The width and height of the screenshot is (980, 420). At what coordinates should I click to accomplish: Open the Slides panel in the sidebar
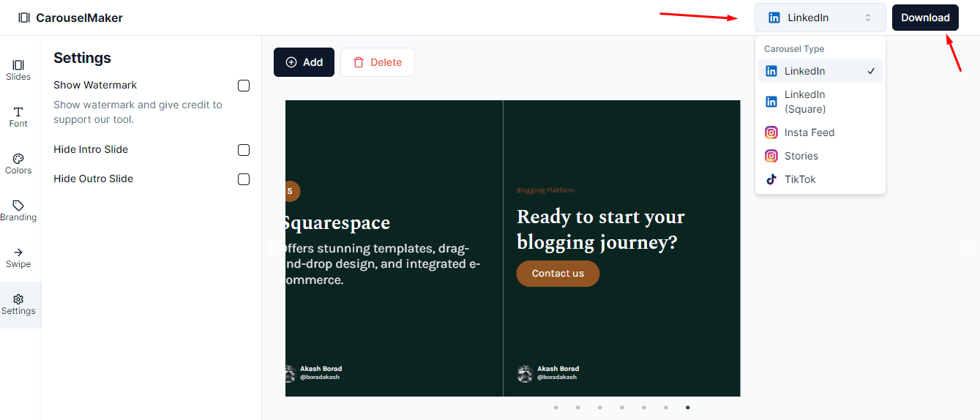point(18,70)
